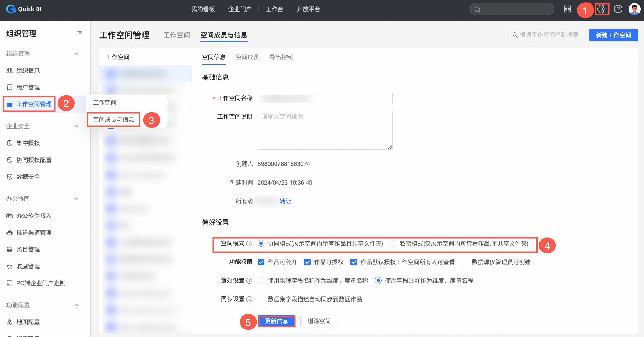Switch to the 空间信息 tab

[x=214, y=57]
